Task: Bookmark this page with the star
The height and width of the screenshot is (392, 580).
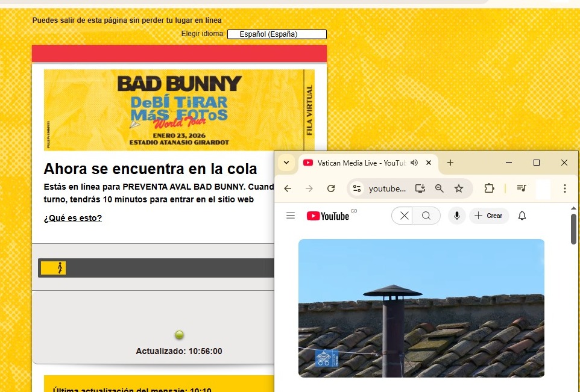Action: coord(459,188)
